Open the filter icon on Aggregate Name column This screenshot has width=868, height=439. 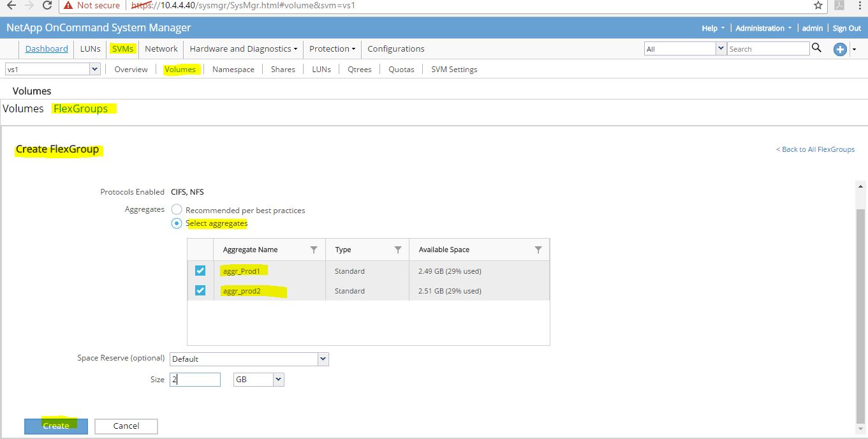[313, 249]
